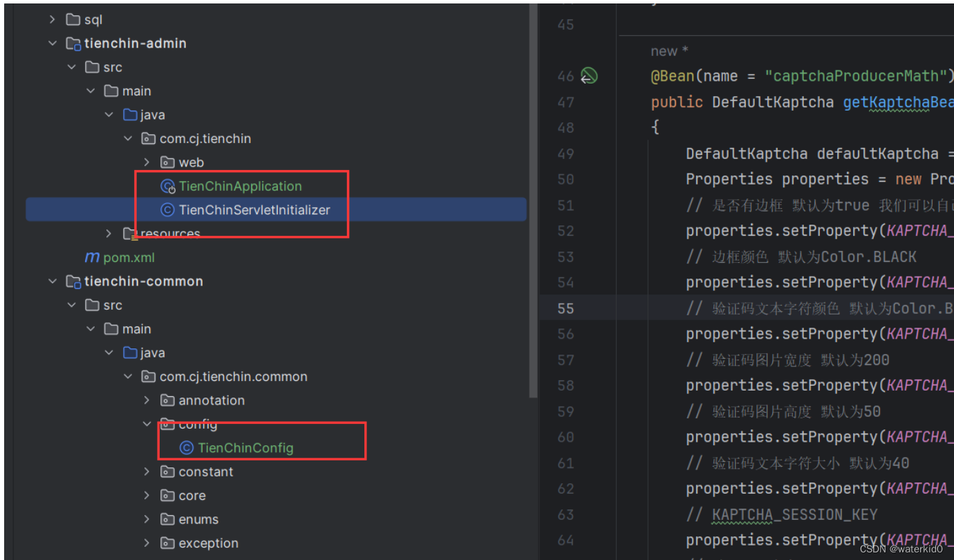Click the sql folder icon
The height and width of the screenshot is (560, 954).
(x=73, y=20)
